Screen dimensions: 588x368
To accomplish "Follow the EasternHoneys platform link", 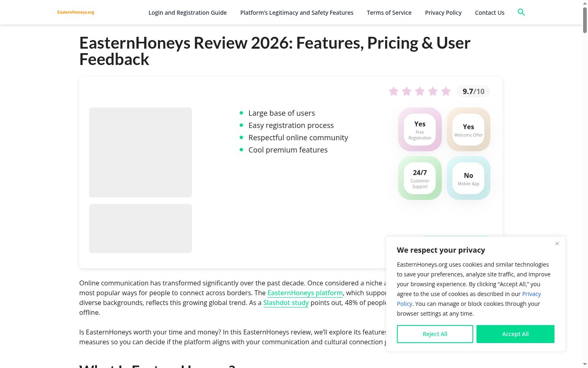I will (x=305, y=293).
